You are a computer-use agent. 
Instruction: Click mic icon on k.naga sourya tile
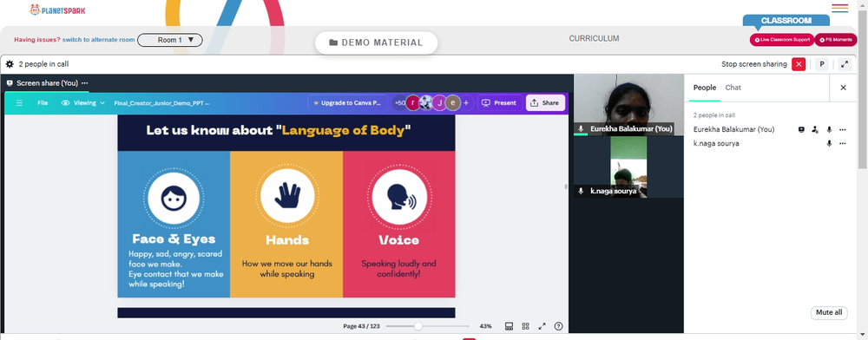[581, 191]
